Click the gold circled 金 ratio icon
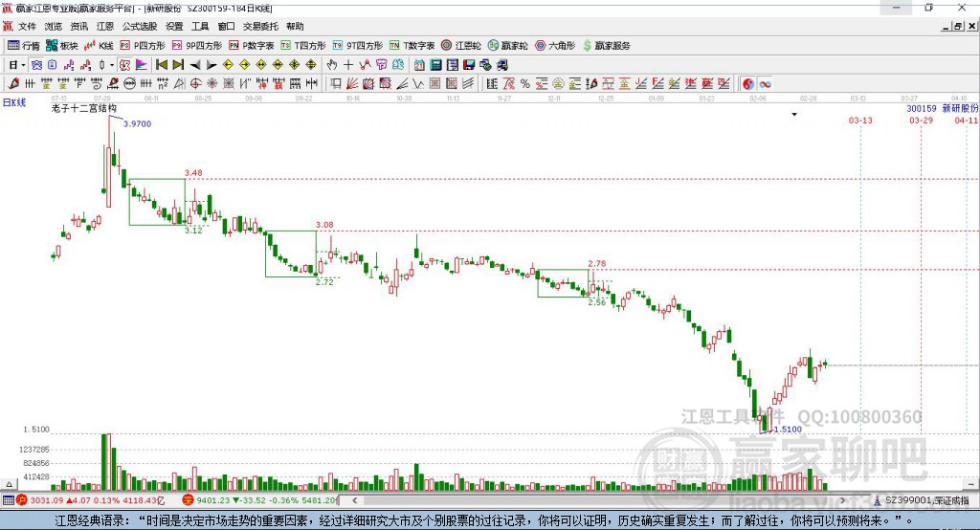Image resolution: width=980 pixels, height=530 pixels. pos(558,84)
